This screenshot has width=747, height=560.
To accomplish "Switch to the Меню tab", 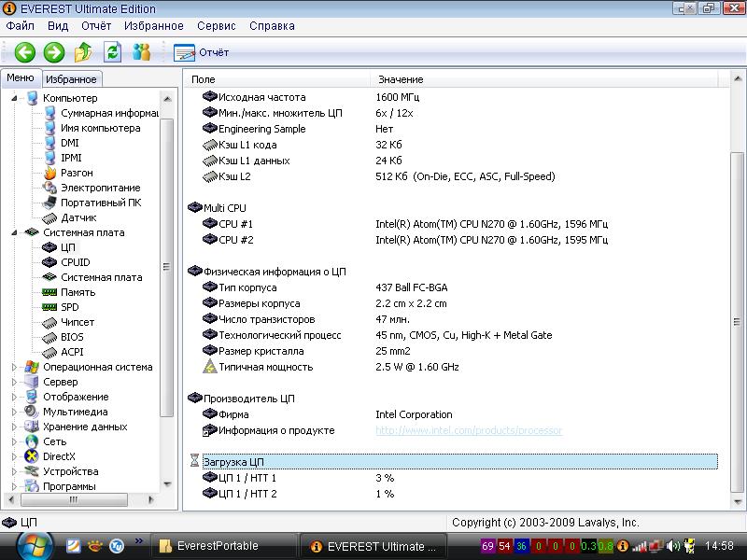I will (x=21, y=78).
